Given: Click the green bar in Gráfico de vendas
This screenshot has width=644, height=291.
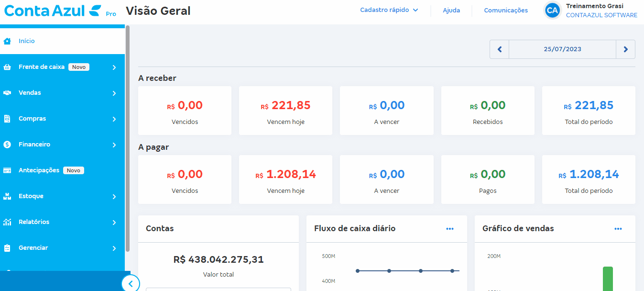Looking at the screenshot, I should (608, 279).
